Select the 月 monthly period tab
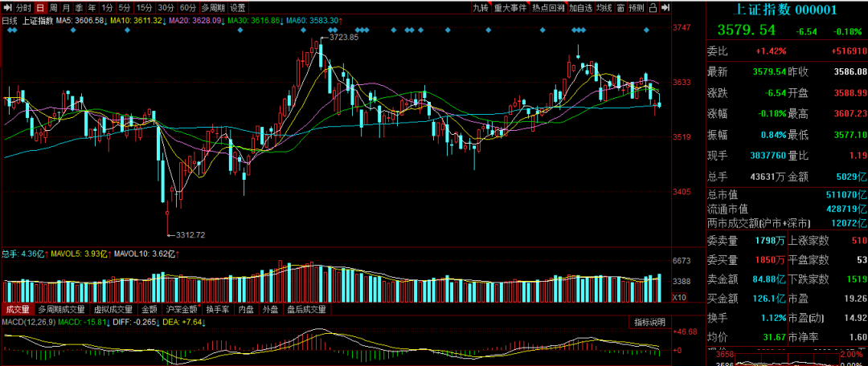Viewport: 868px width, 366px height. point(66,8)
